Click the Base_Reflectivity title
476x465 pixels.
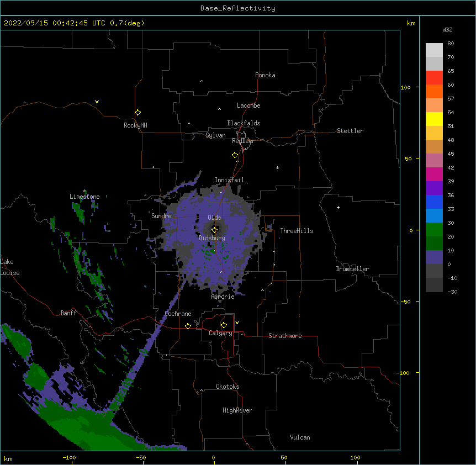[238, 8]
